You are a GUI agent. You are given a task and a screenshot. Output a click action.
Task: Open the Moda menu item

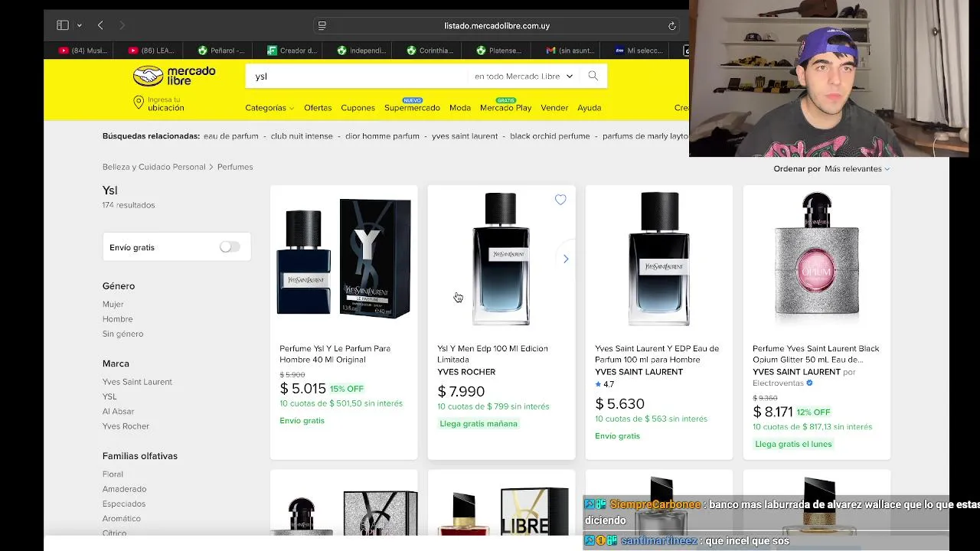460,108
